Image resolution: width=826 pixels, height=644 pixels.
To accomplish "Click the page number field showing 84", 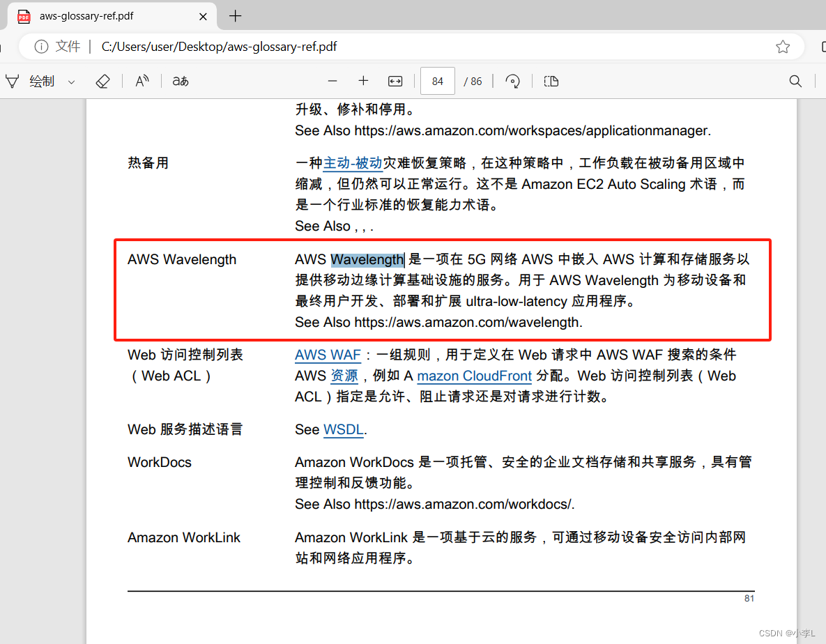I will click(x=437, y=81).
